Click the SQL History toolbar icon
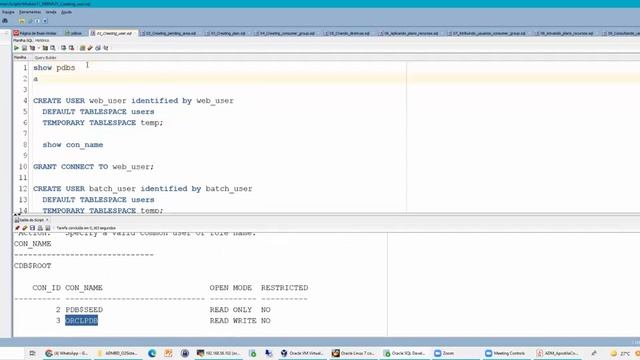The width and height of the screenshot is (640, 360). [98, 48]
